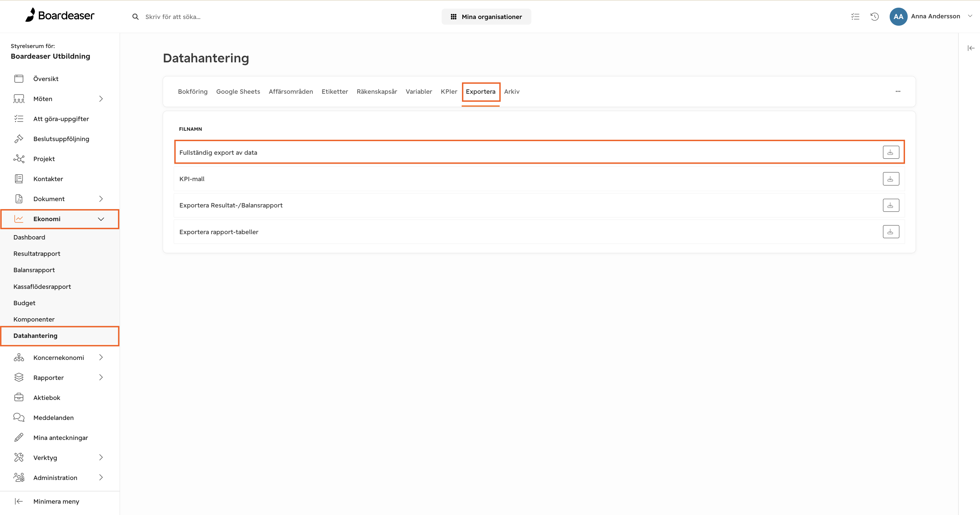The height and width of the screenshot is (515, 980).
Task: Click the Koncernekonomi hierarchy icon
Action: tap(19, 358)
